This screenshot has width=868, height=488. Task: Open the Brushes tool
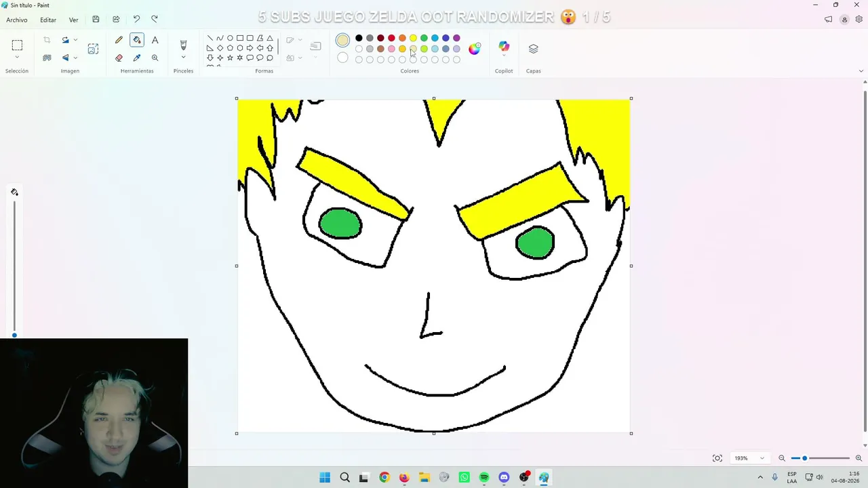[x=183, y=45]
